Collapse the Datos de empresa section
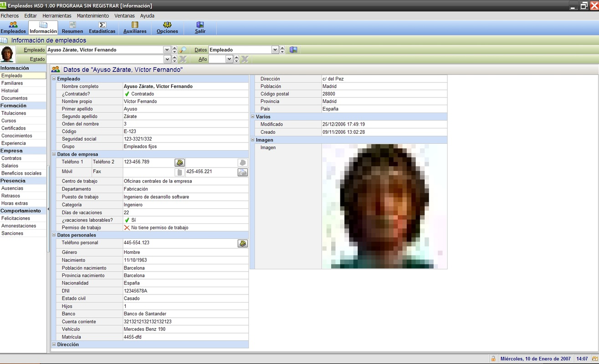Viewport: 599px width, 364px height. (54, 154)
